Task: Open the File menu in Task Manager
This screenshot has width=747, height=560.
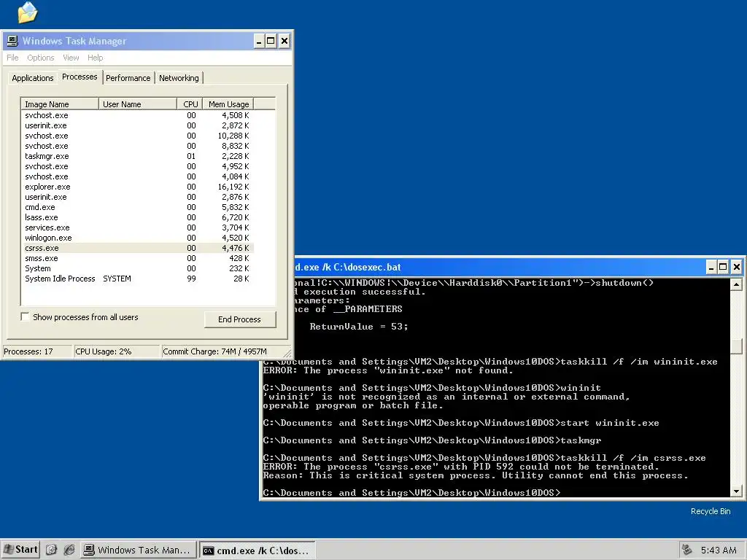Action: [12, 58]
